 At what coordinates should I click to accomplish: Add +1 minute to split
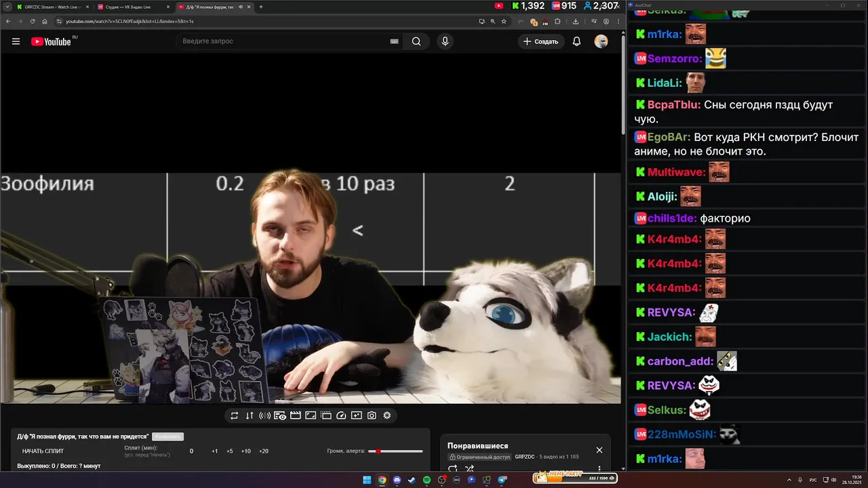214,451
